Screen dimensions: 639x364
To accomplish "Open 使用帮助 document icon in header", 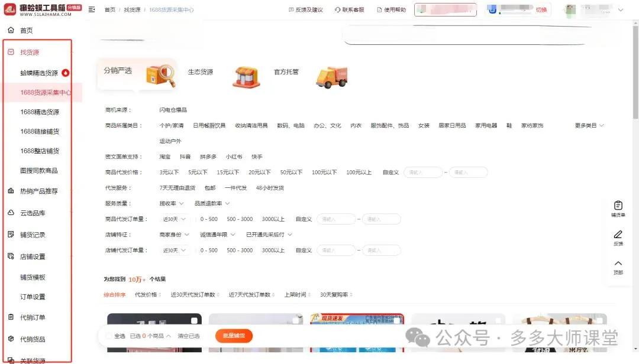I will pyautogui.click(x=379, y=10).
